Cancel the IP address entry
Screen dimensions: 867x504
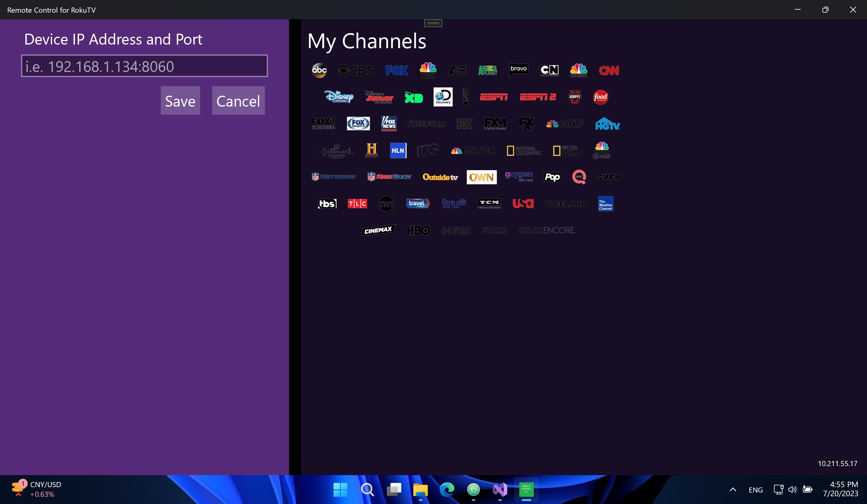(238, 101)
